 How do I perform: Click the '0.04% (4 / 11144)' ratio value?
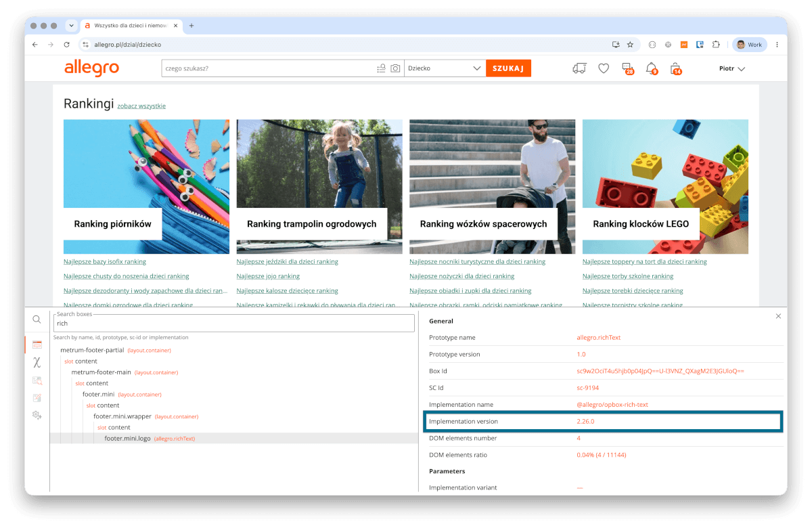pyautogui.click(x=602, y=455)
